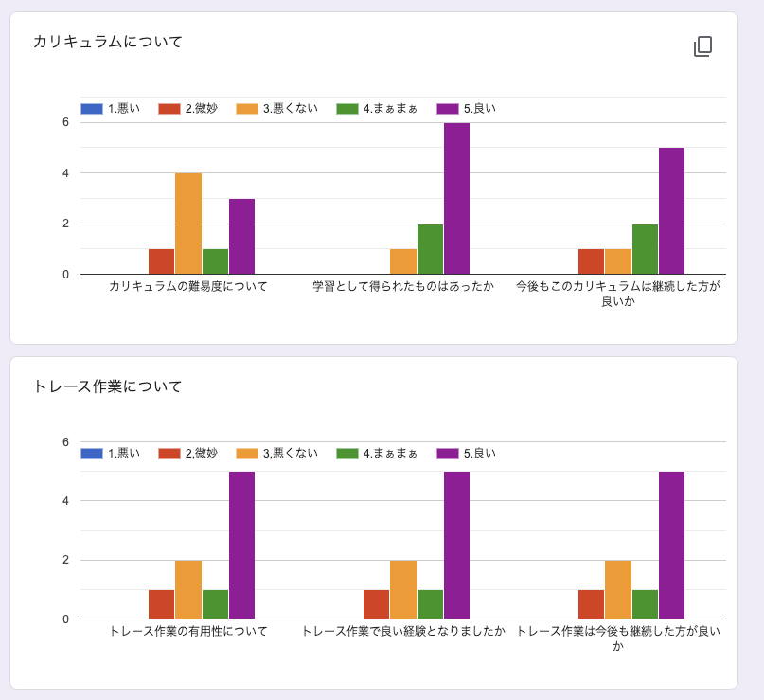The image size is (764, 700).
Task: Click green bar of トレース作業の有用性について
Action: 215,604
